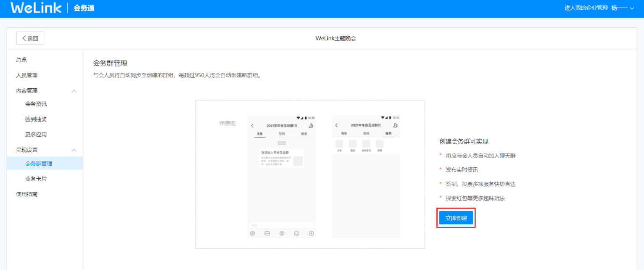Switch to the 空间 tab in the mockup
This screenshot has height=270, width=644.
click(x=281, y=133)
